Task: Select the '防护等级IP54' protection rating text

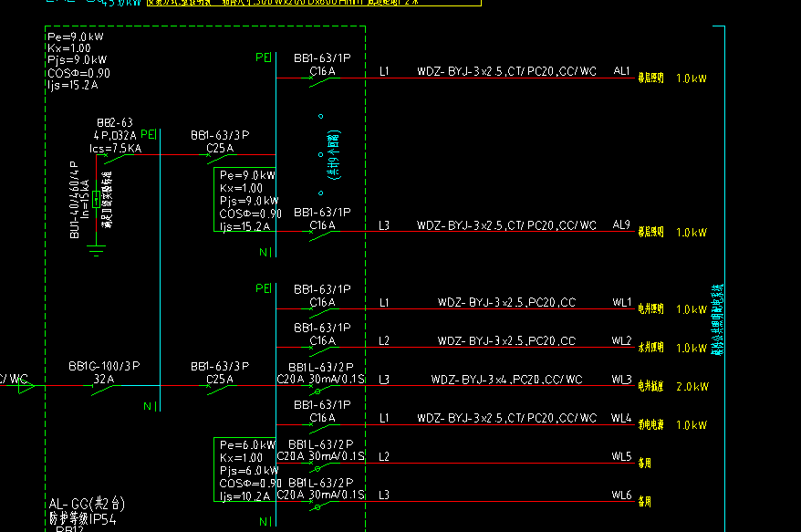Action: (x=83, y=519)
